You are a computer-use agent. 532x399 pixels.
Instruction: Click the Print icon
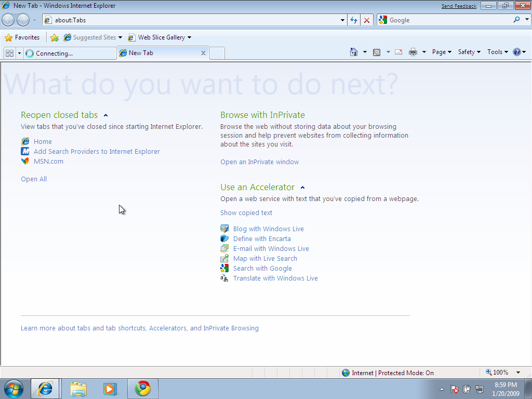413,52
